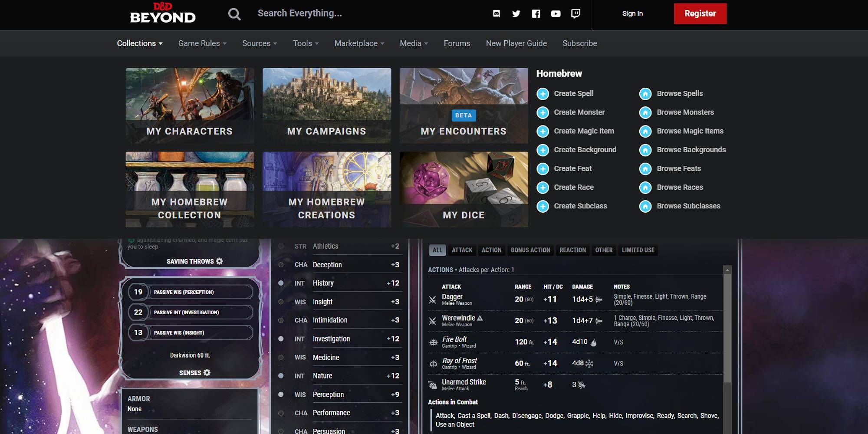Click the Sign In link

632,13
